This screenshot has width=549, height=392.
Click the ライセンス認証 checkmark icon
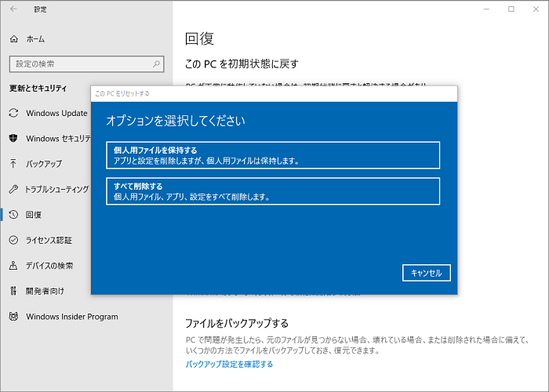(x=13, y=240)
